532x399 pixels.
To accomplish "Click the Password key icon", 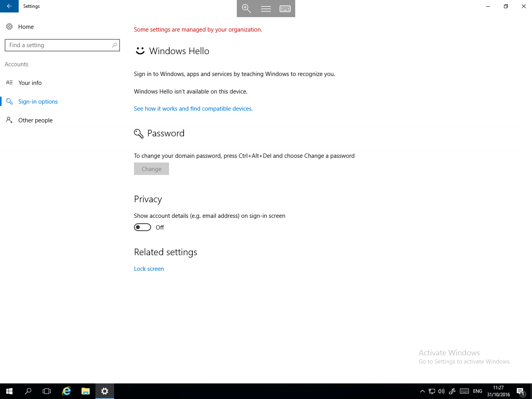I will (x=138, y=133).
